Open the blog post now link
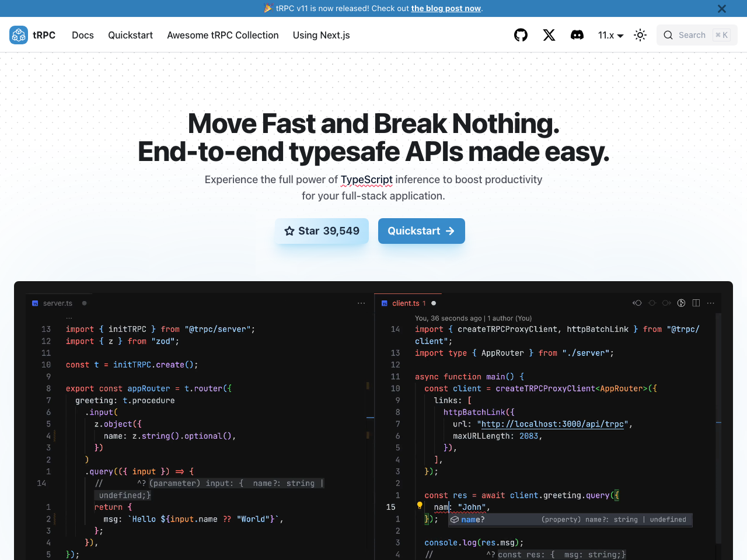Image resolution: width=747 pixels, height=560 pixels. click(446, 8)
